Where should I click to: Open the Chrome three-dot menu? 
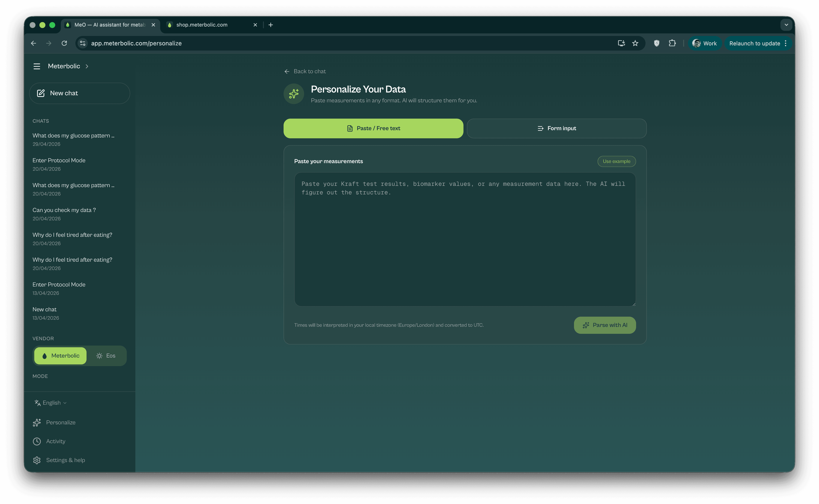pos(786,43)
